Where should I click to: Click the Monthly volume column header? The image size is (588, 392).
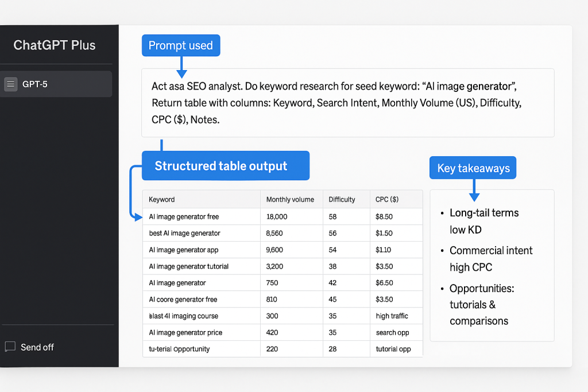[290, 200]
